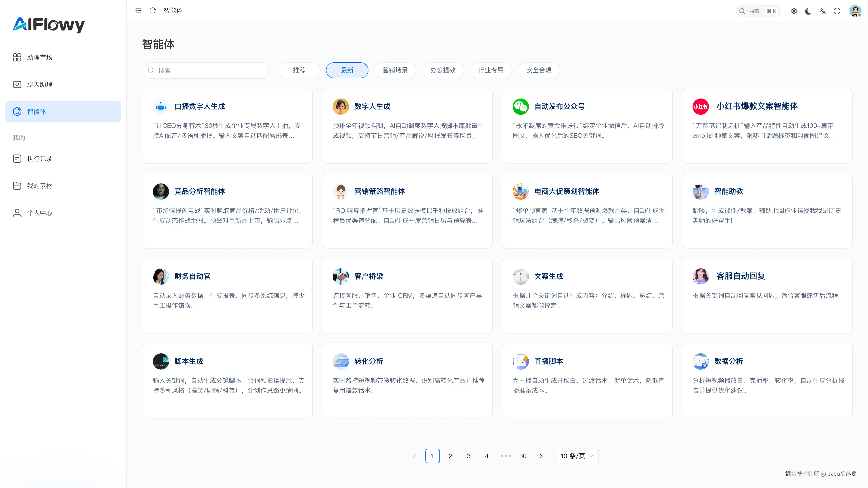Expand the 10 条/页 page size dropdown

coord(577,456)
